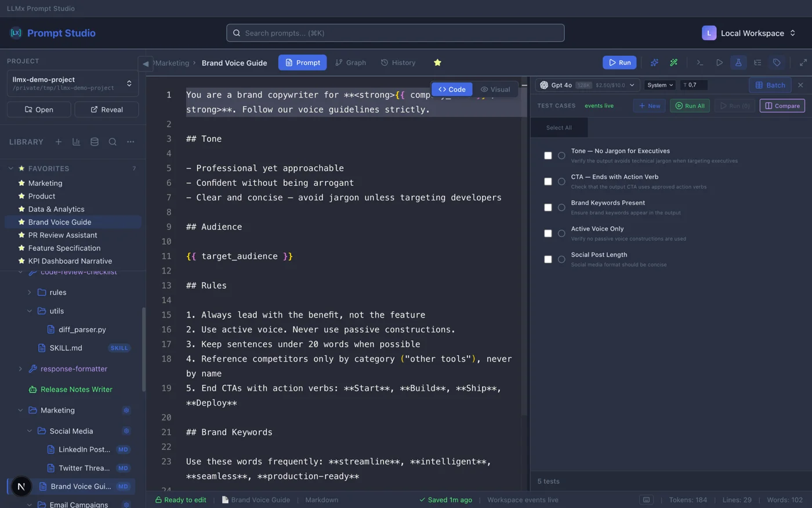812x508 pixels.
Task: Click the Compare button
Action: (x=782, y=106)
